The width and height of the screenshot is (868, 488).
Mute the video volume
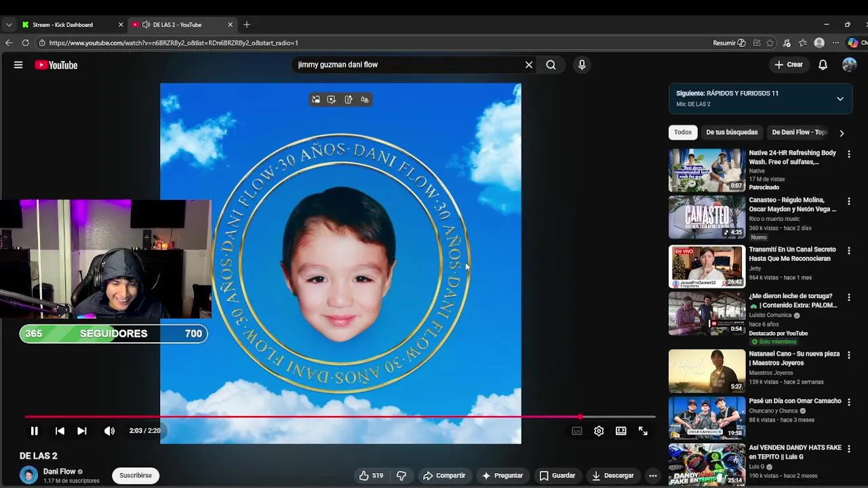point(109,431)
